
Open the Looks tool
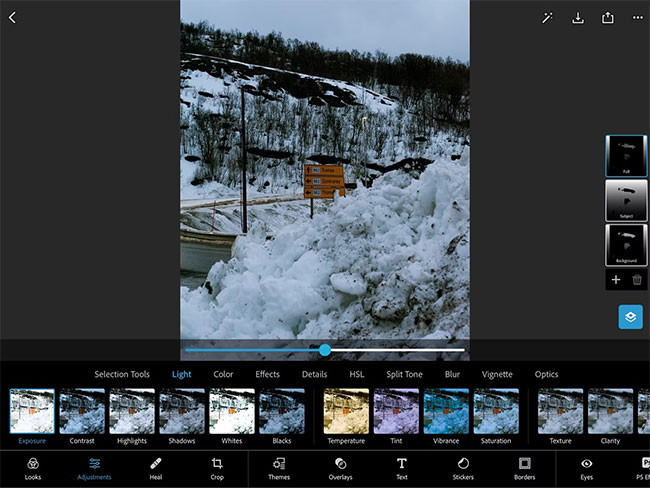[x=33, y=469]
